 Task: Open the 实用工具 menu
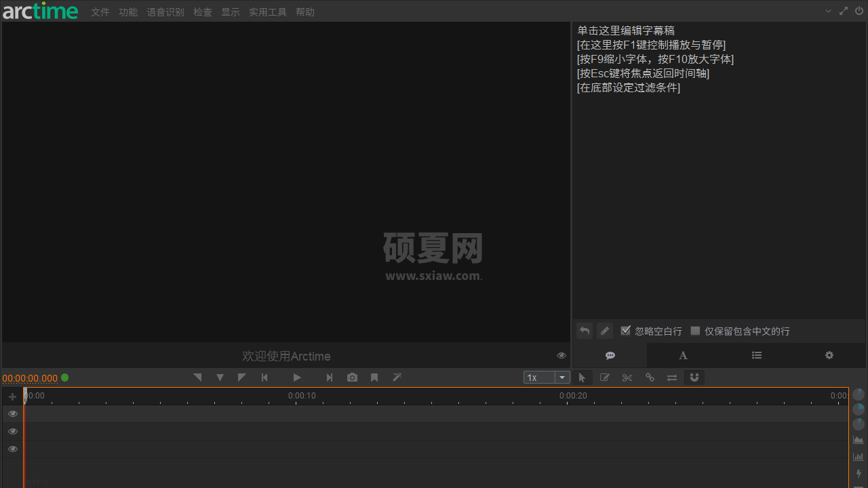click(x=268, y=12)
